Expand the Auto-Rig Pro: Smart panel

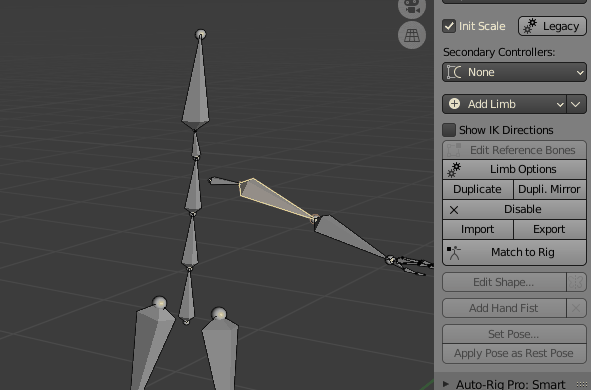click(446, 384)
